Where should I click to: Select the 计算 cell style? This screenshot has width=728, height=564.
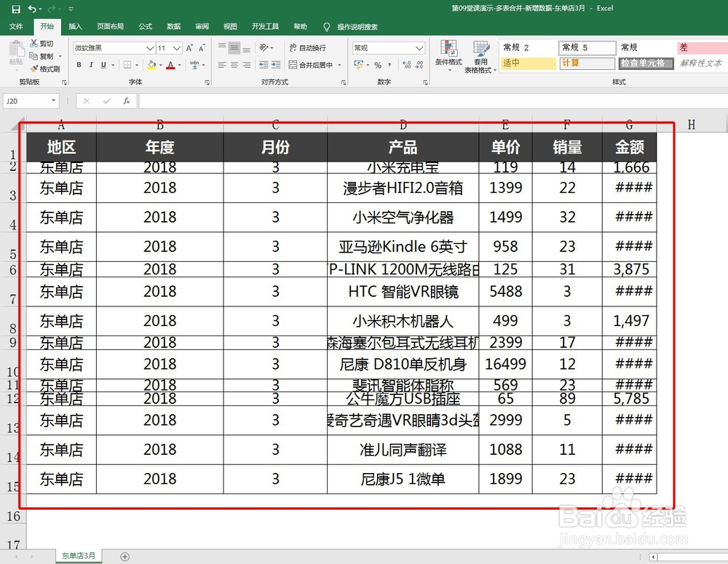tap(587, 63)
